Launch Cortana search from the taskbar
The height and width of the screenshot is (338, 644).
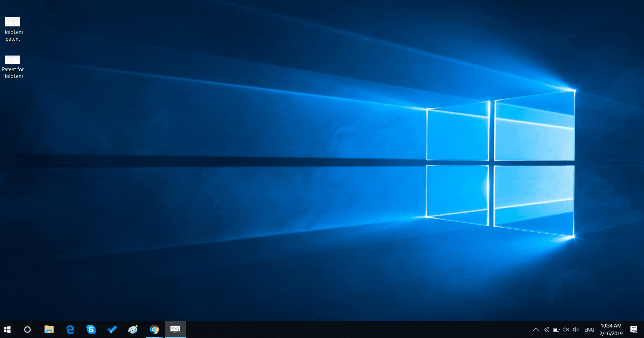point(27,330)
